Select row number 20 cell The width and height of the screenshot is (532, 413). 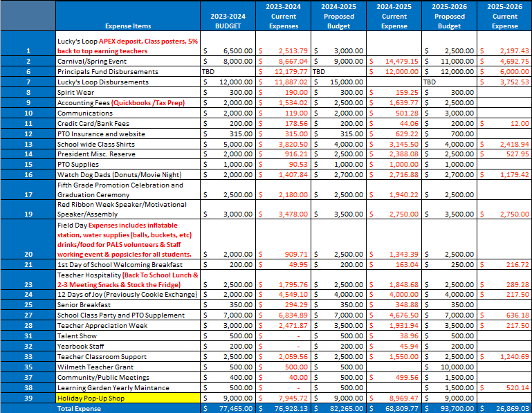28,239
